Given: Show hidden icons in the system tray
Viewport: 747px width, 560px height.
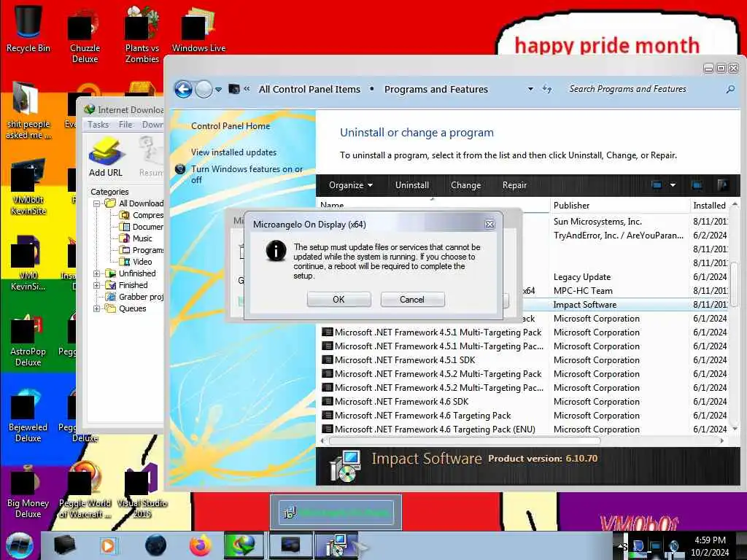Looking at the screenshot, I should click(620, 545).
